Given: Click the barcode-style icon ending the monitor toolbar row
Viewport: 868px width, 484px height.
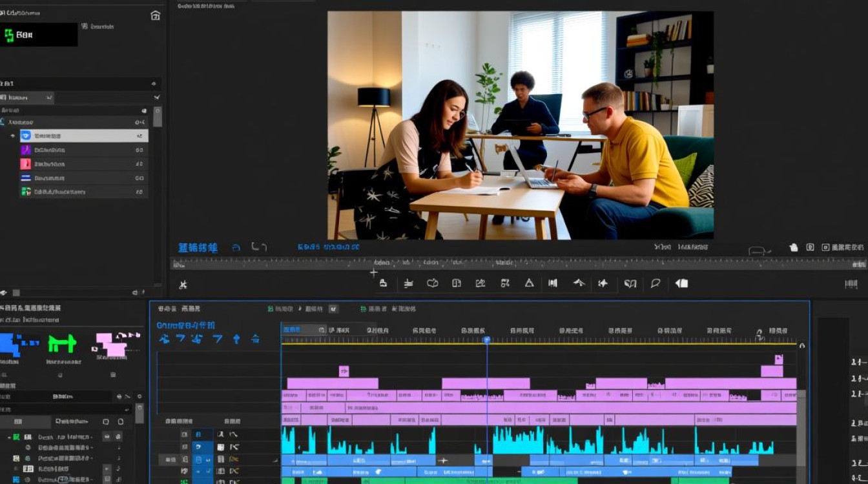Looking at the screenshot, I should (x=851, y=284).
